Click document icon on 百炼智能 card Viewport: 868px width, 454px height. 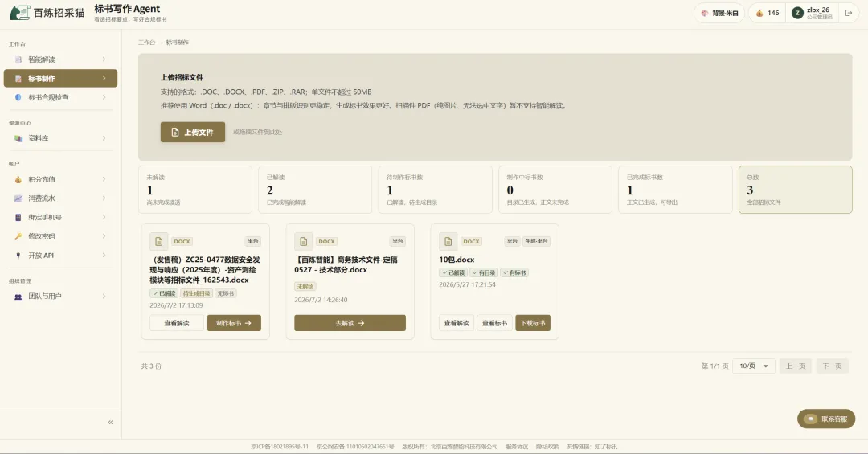(x=303, y=241)
